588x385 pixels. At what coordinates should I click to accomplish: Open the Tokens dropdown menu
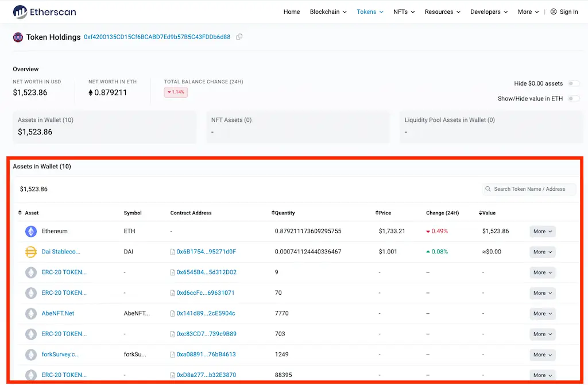[x=370, y=11]
